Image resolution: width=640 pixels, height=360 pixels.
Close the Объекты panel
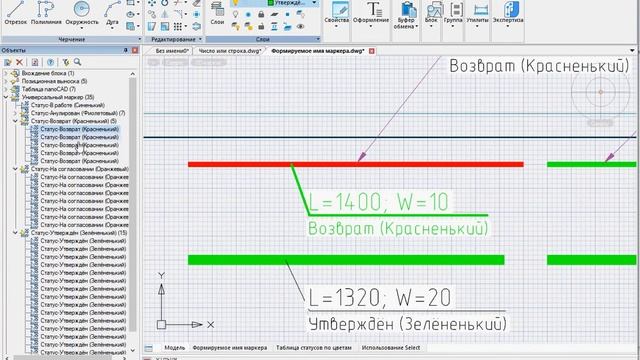click(x=135, y=50)
